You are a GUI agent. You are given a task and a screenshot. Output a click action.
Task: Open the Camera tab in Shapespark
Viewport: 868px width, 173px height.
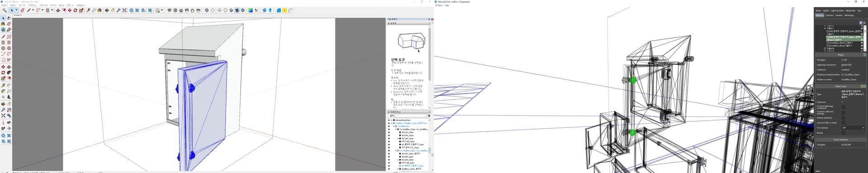(x=830, y=15)
